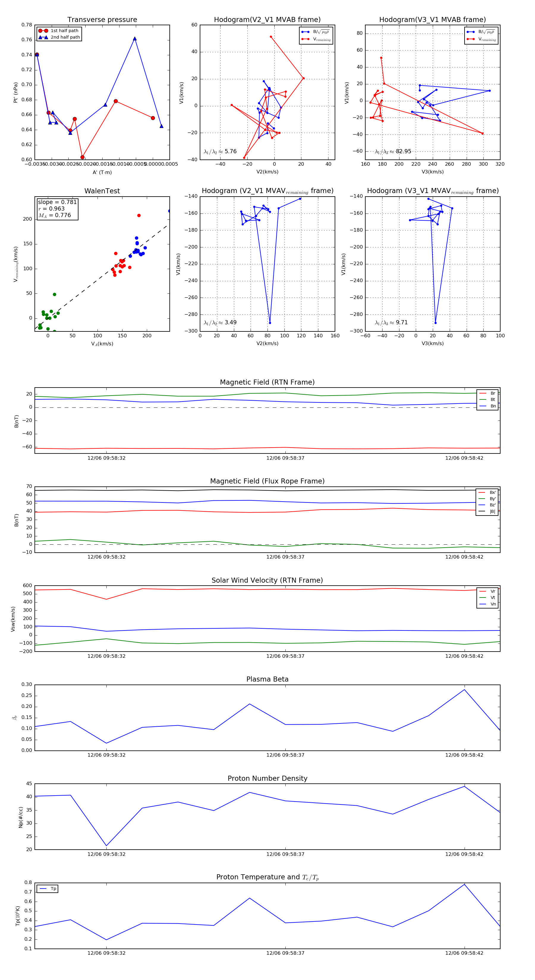This screenshot has width=535, height=980.
Task: Click 'r = 0.963' in WalenTest box
Action: [51, 209]
